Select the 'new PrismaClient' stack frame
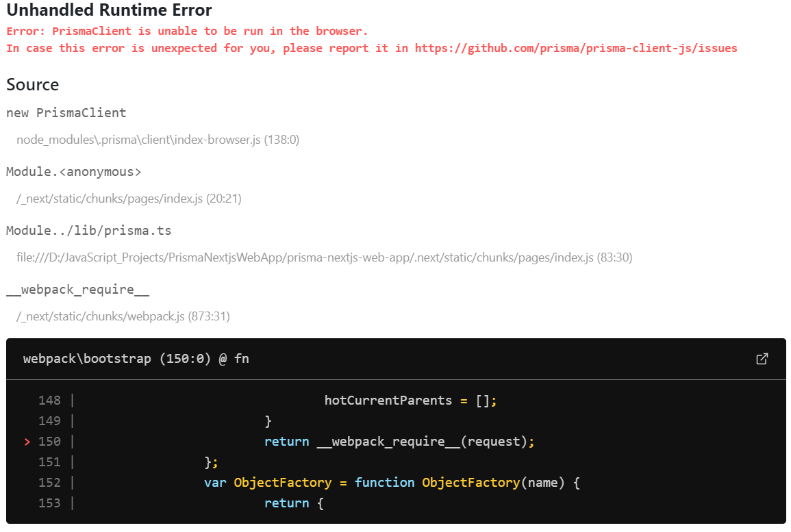Viewport: 791px width, 532px height. (x=66, y=112)
